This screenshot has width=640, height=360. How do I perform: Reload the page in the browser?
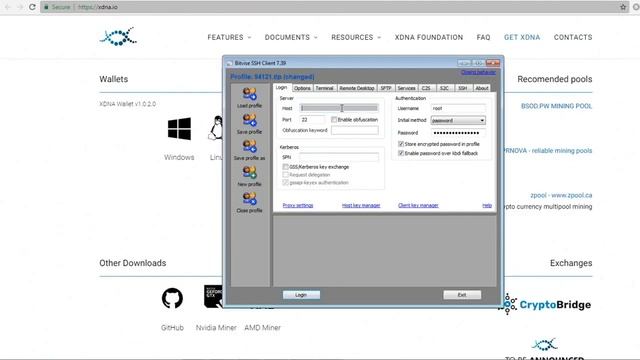point(32,7)
